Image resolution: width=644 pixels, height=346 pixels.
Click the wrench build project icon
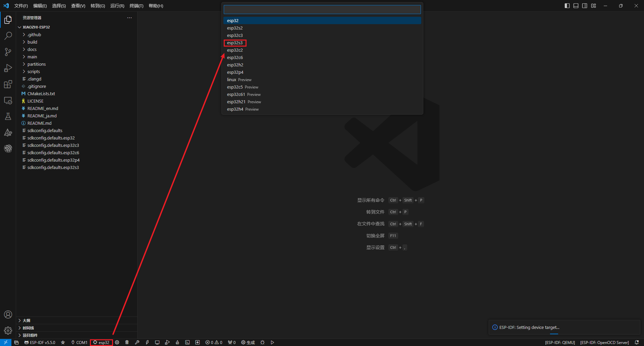click(137, 342)
